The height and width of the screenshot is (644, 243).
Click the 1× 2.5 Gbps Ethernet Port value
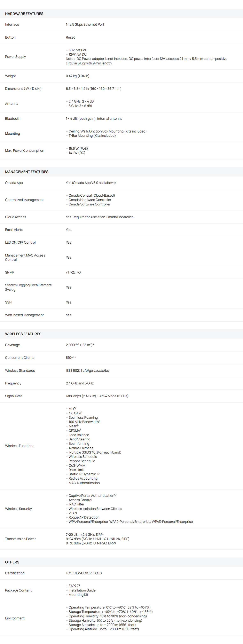coord(85,24)
